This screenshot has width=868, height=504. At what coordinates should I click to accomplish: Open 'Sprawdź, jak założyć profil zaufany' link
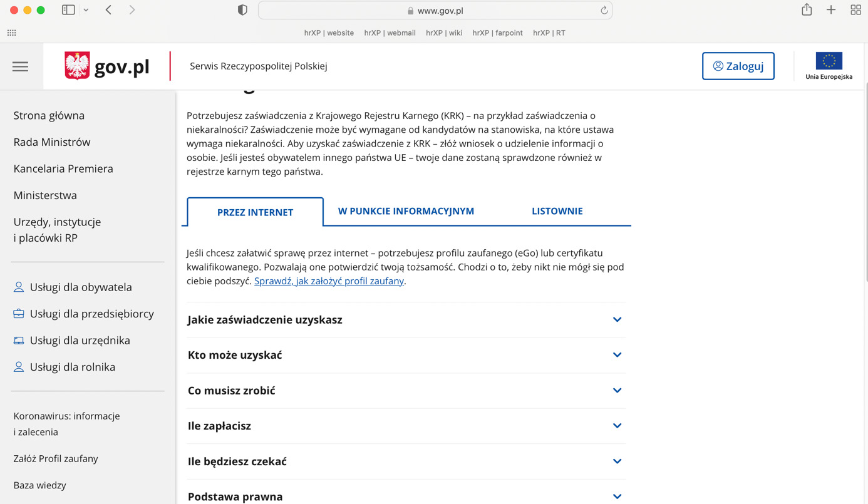(329, 281)
